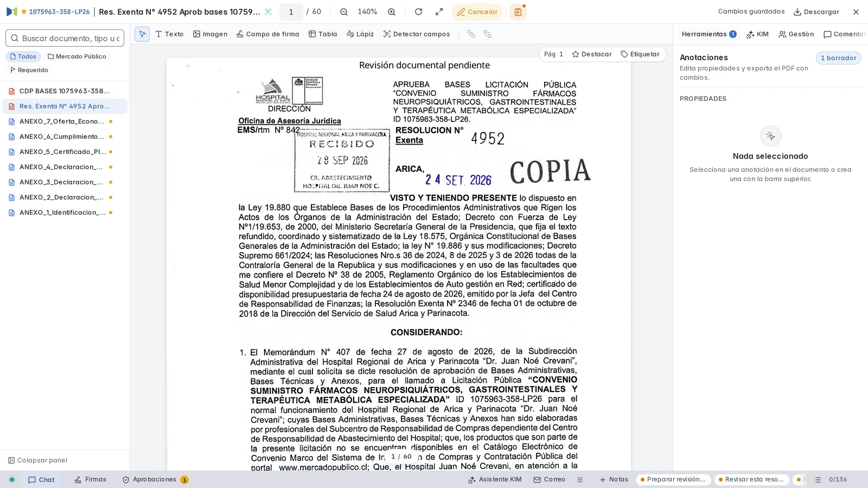Open ANEXO_7_Oferta_Econo document
This screenshot has height=488, width=868.
click(65, 121)
